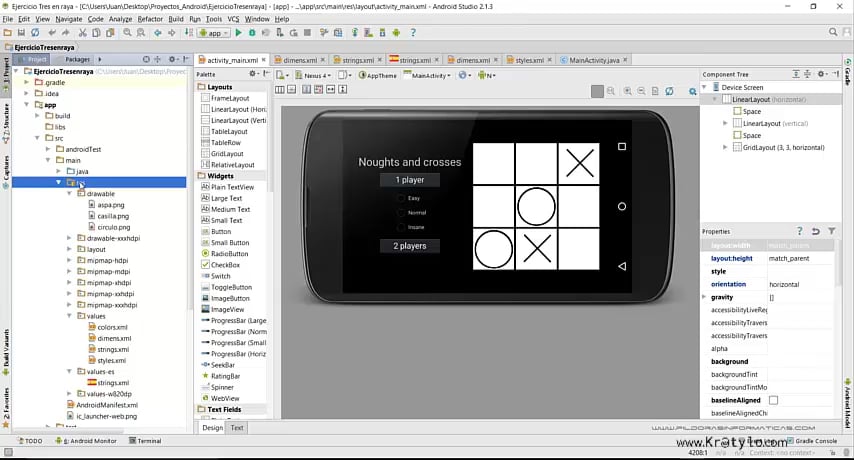Click the Back navigation arrow icon
This screenshot has height=460, width=854.
[157, 33]
